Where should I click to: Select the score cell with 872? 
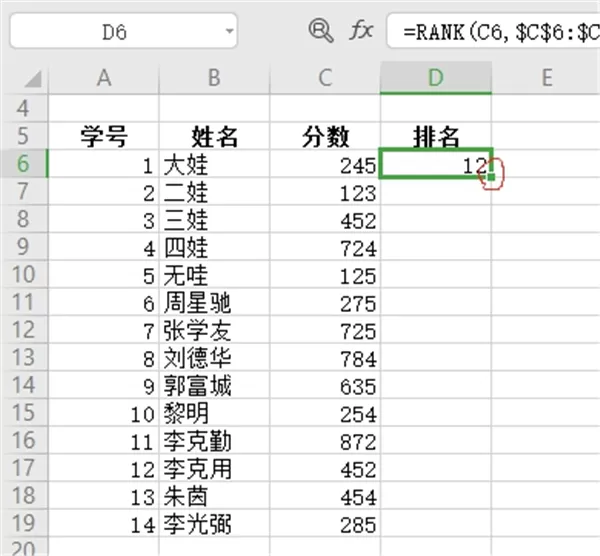click(x=325, y=440)
